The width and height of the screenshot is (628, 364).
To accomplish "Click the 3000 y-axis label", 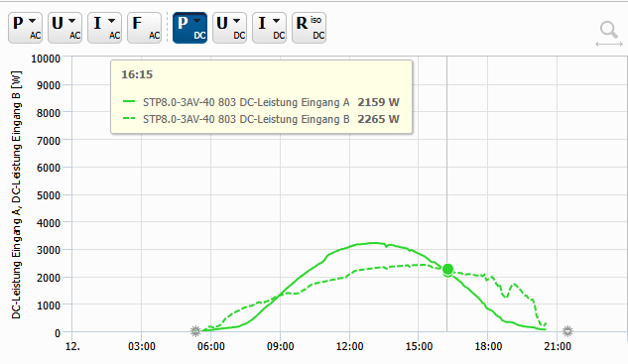I will pyautogui.click(x=49, y=251).
